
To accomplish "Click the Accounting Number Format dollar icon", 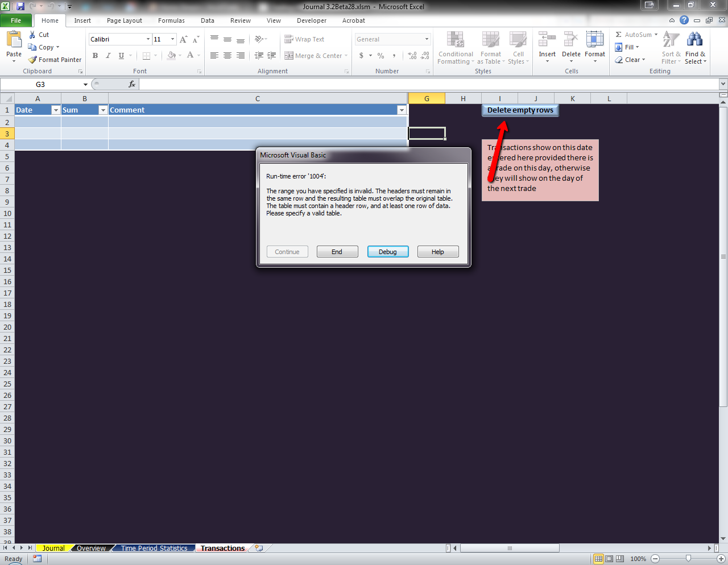I will pos(361,56).
